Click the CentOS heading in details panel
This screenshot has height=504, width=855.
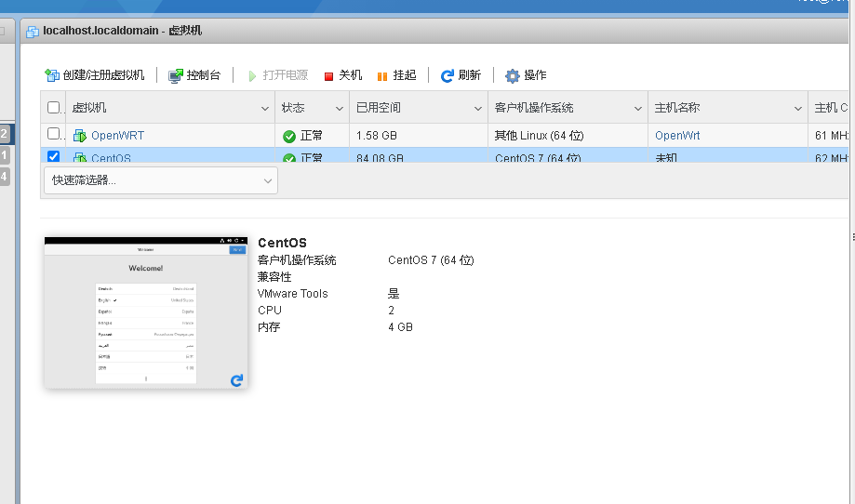point(283,243)
